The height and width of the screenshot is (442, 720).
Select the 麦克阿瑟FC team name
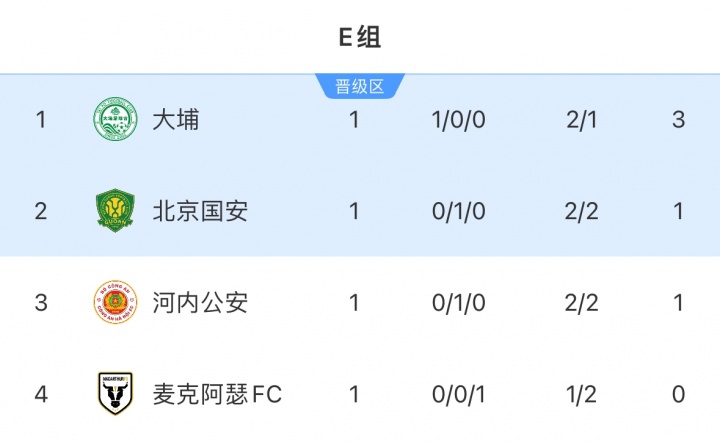point(217,394)
